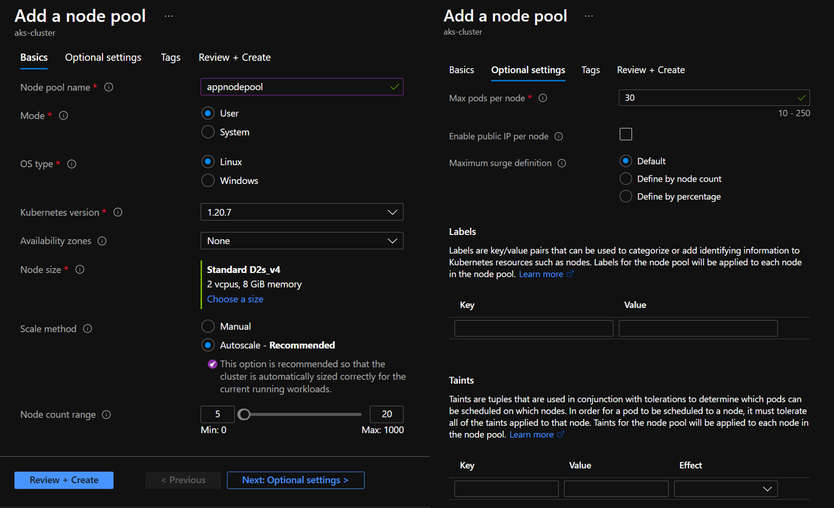
Task: Tick Enable public IP per node checkbox
Action: 626,134
